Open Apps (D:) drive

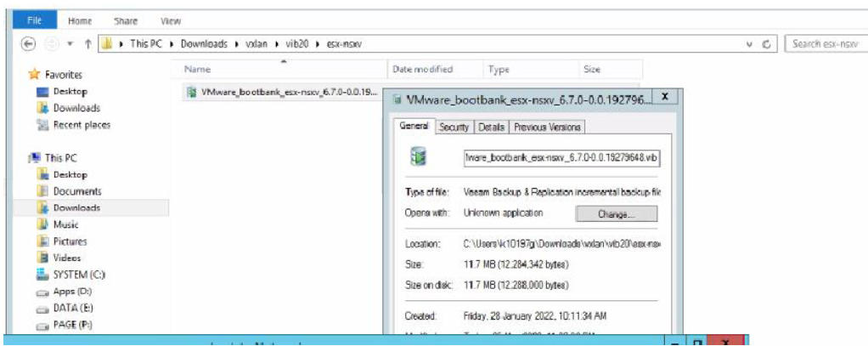[x=72, y=291]
